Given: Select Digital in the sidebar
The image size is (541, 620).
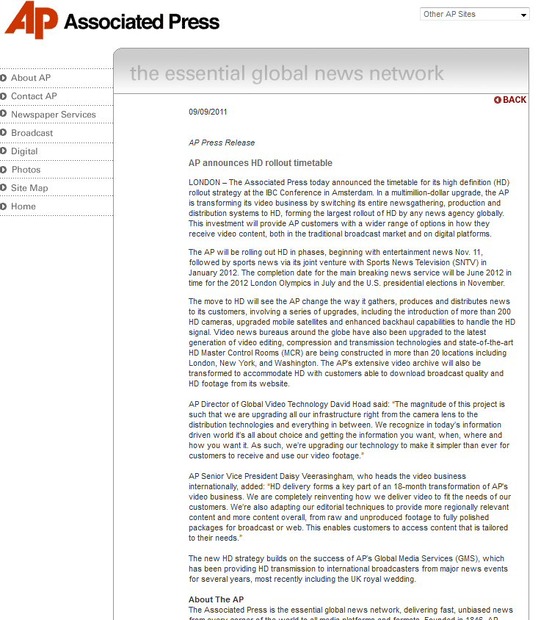Looking at the screenshot, I should [x=24, y=151].
